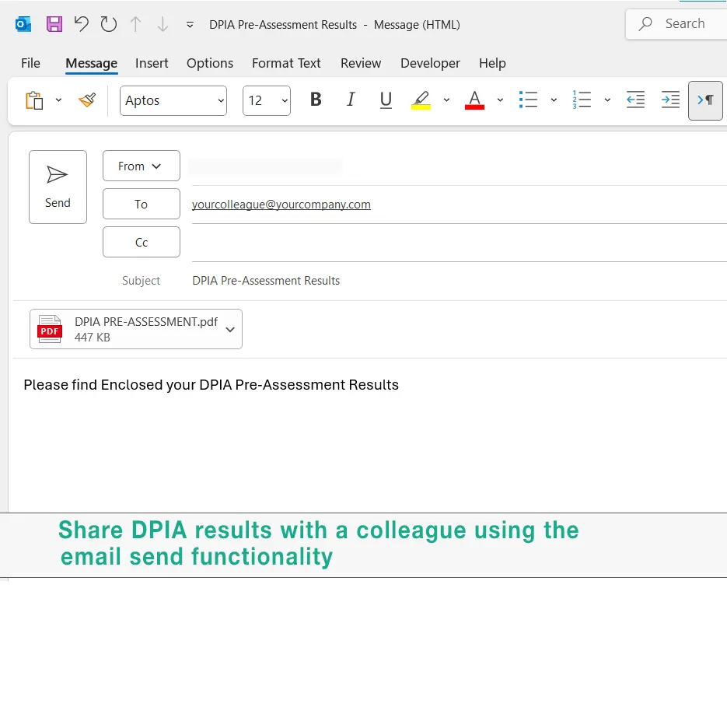Click the Cc button
727x728 pixels.
[x=142, y=242]
